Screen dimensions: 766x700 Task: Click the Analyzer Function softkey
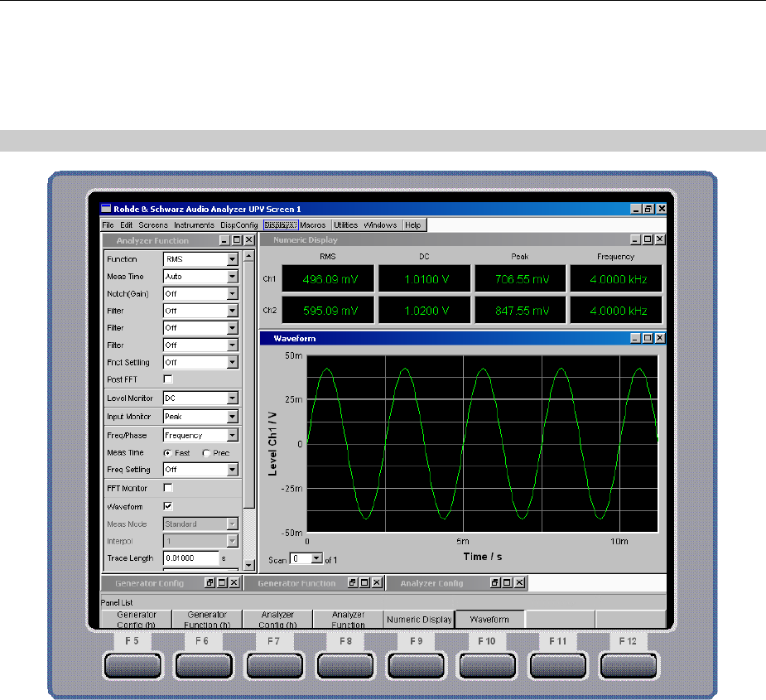click(x=348, y=620)
